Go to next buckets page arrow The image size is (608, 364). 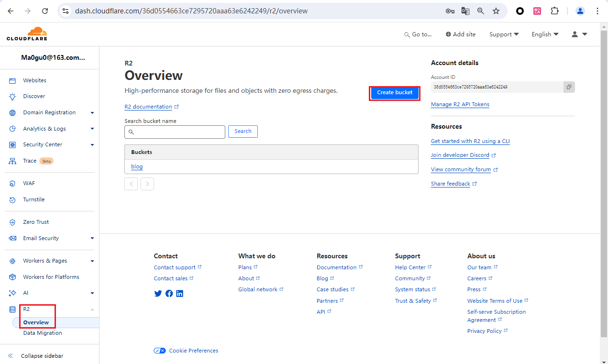coord(147,184)
